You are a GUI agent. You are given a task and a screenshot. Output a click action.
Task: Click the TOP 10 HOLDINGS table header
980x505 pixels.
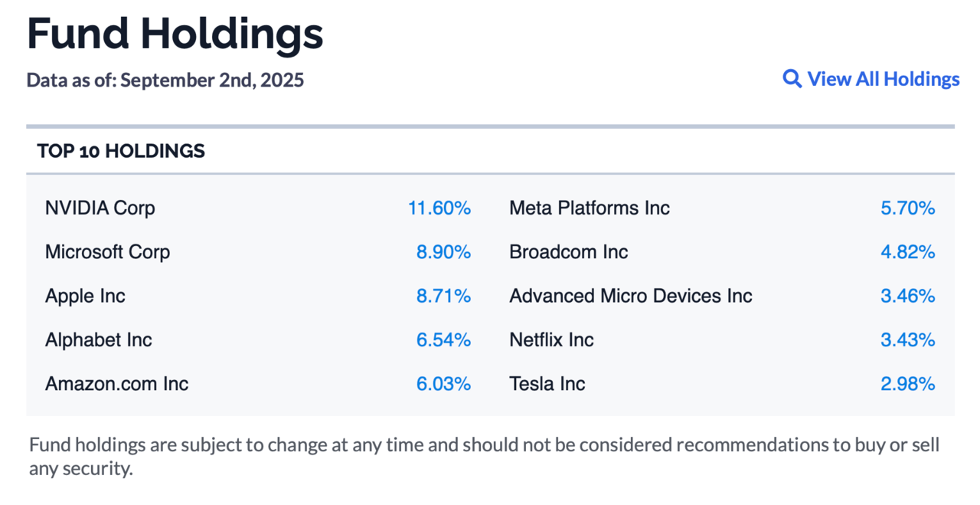tap(121, 151)
